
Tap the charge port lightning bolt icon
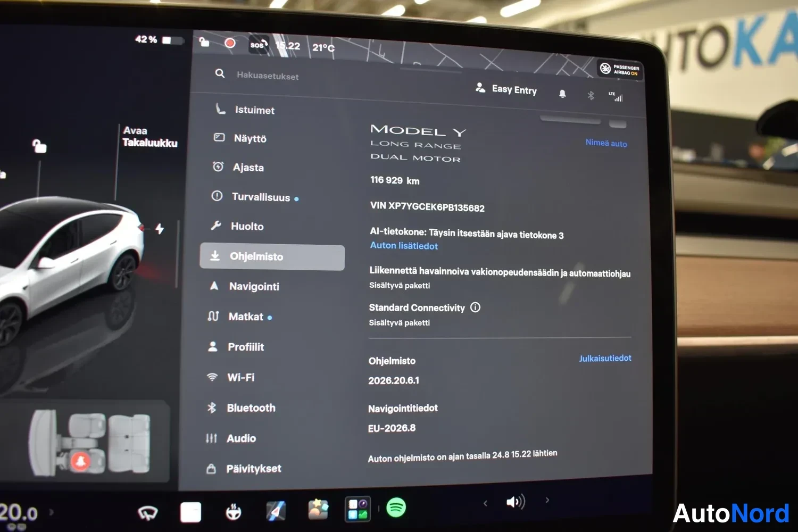click(x=160, y=229)
